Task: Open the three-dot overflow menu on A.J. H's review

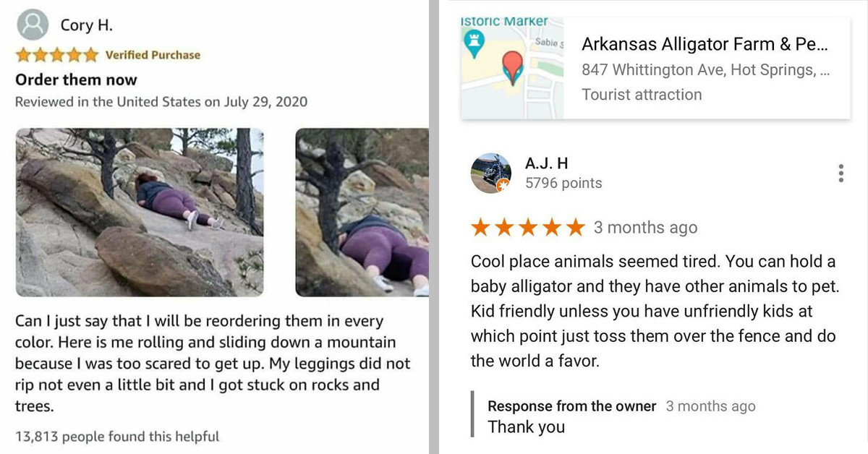Action: point(841,173)
